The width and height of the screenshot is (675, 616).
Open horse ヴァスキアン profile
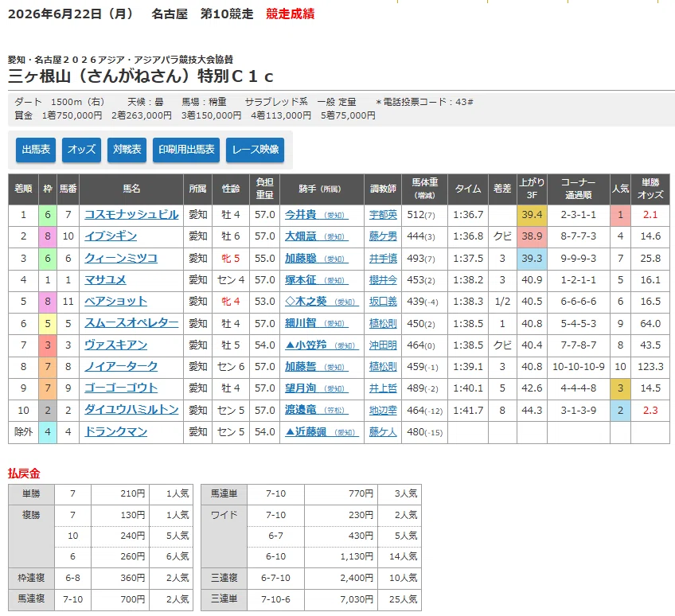pyautogui.click(x=115, y=345)
